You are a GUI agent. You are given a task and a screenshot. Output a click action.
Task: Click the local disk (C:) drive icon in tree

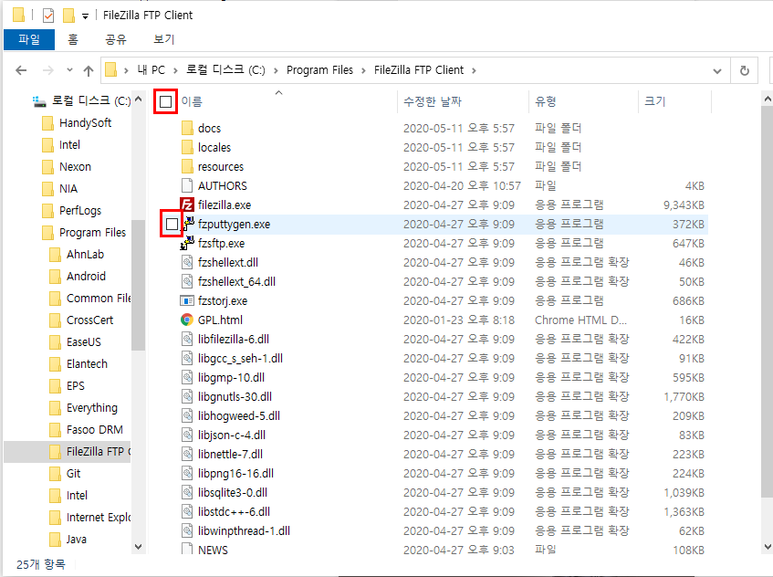(x=39, y=101)
